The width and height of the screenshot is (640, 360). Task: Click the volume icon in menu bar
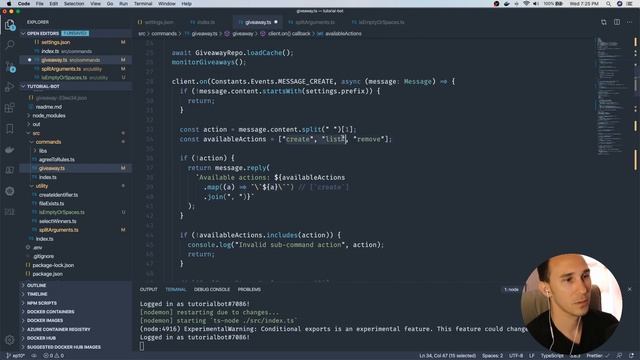[536, 4]
